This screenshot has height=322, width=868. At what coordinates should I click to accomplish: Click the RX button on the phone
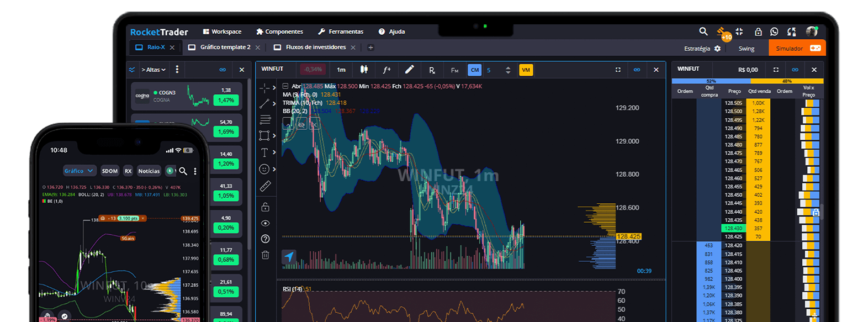128,171
